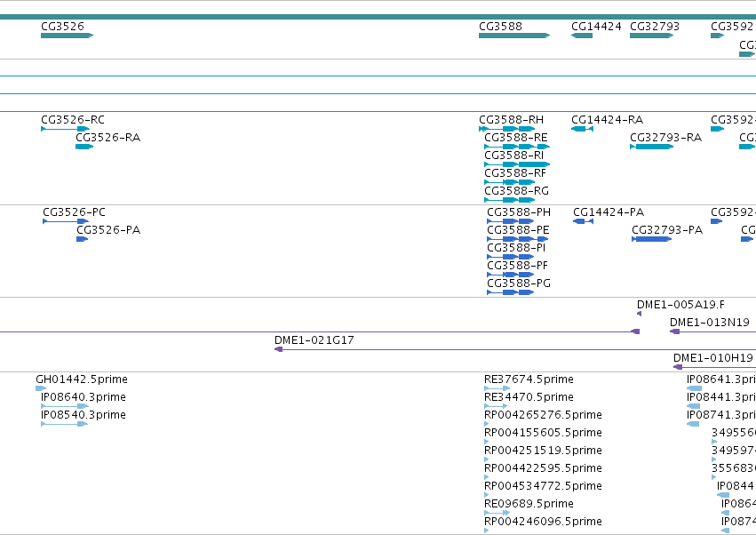The height and width of the screenshot is (535, 756).
Task: Select the DME1-010H19 clone label
Action: point(713,358)
